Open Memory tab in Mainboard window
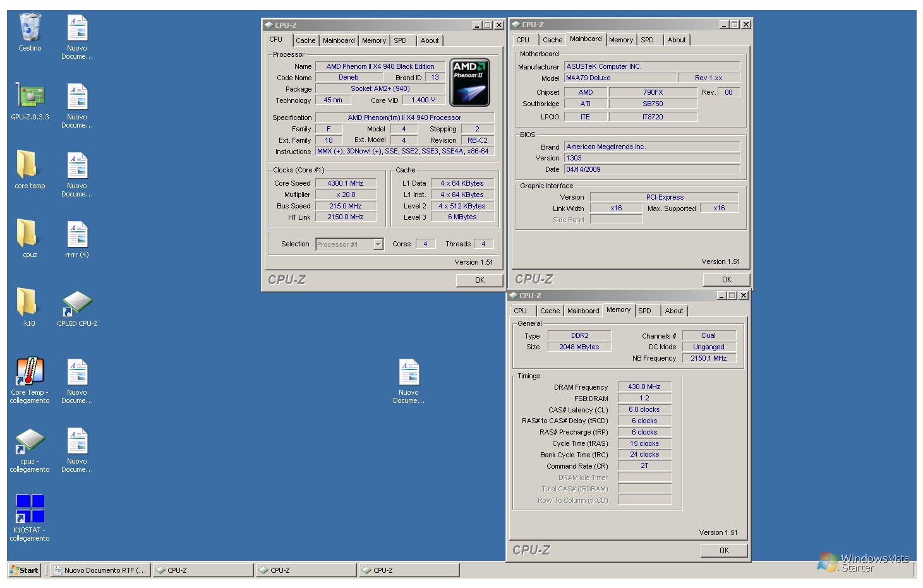923x588 pixels. pyautogui.click(x=621, y=40)
